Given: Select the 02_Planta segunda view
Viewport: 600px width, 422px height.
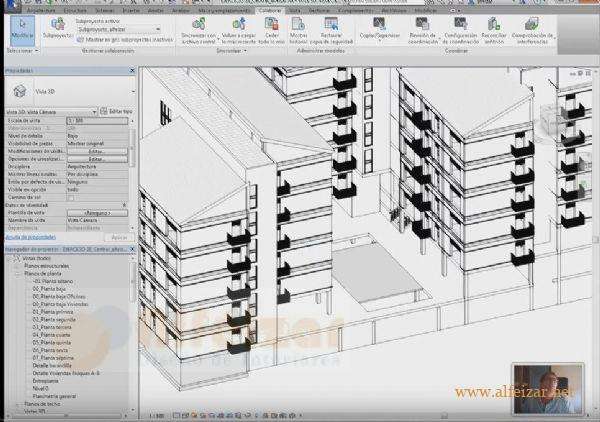Looking at the screenshot, I should click(x=54, y=319).
